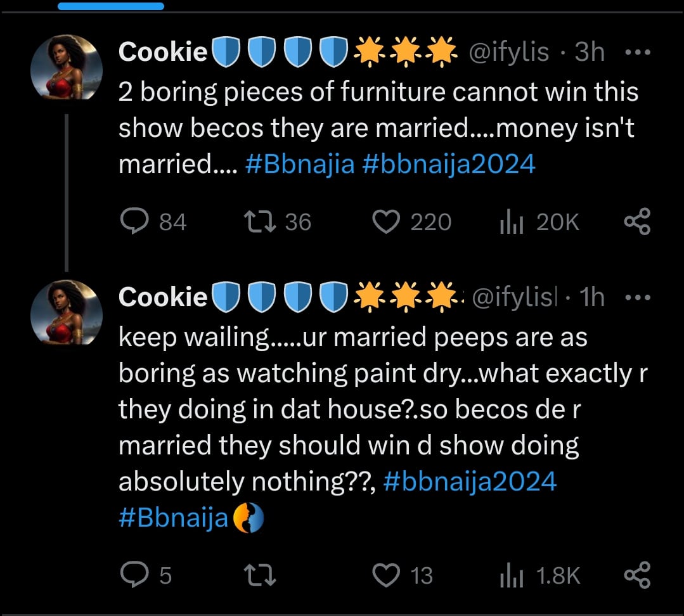Like the second tweet with 13 likes

coord(386,575)
